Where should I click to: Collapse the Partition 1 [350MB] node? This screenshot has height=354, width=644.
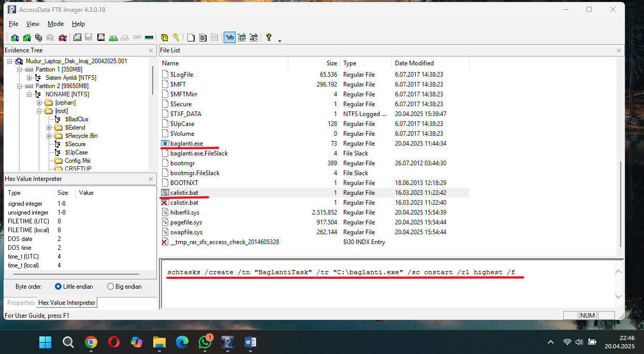pyautogui.click(x=20, y=69)
